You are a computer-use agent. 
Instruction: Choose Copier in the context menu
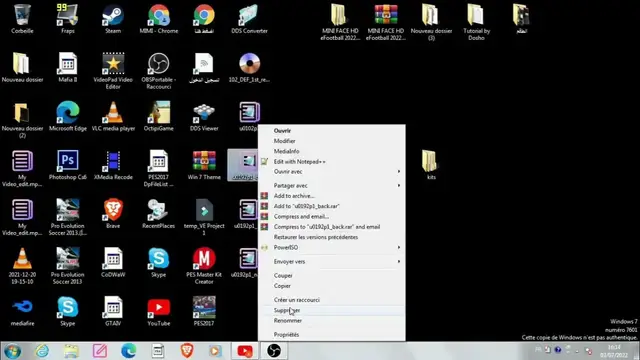tap(282, 286)
